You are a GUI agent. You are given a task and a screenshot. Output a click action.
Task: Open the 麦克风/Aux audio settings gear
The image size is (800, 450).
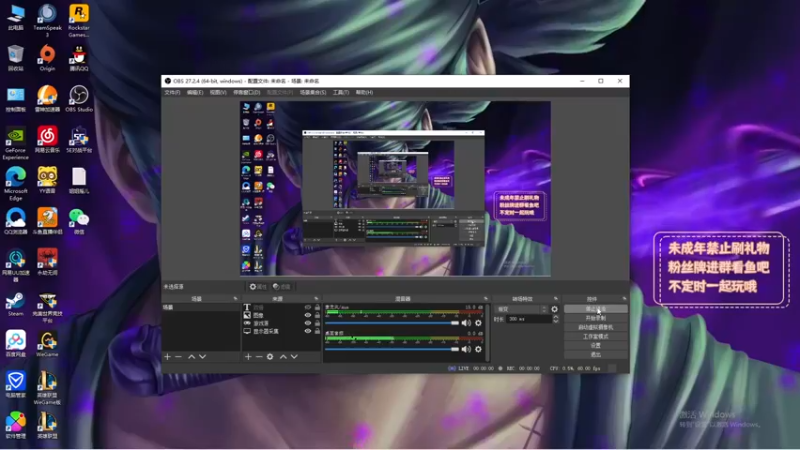click(478, 323)
